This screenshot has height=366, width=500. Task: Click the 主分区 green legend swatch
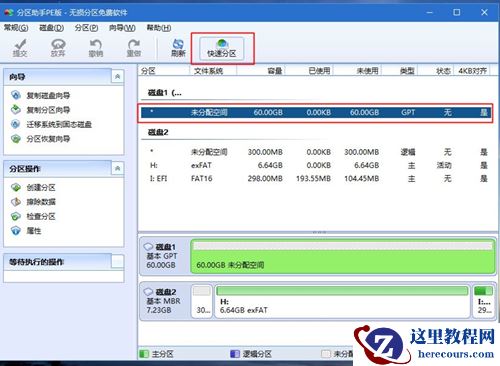point(144,354)
